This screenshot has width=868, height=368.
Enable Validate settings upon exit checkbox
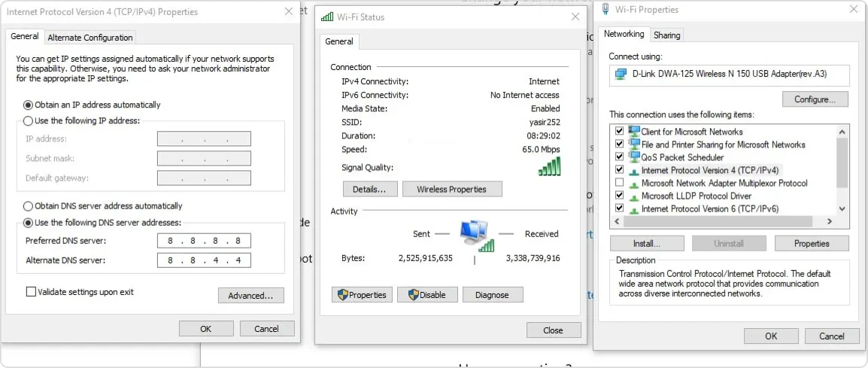pyautogui.click(x=31, y=291)
